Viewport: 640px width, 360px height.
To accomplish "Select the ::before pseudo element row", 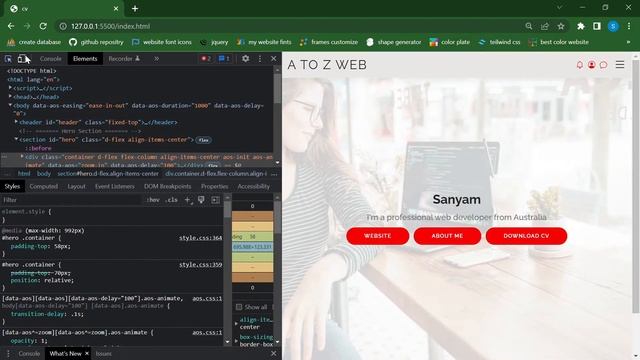I will click(x=38, y=148).
